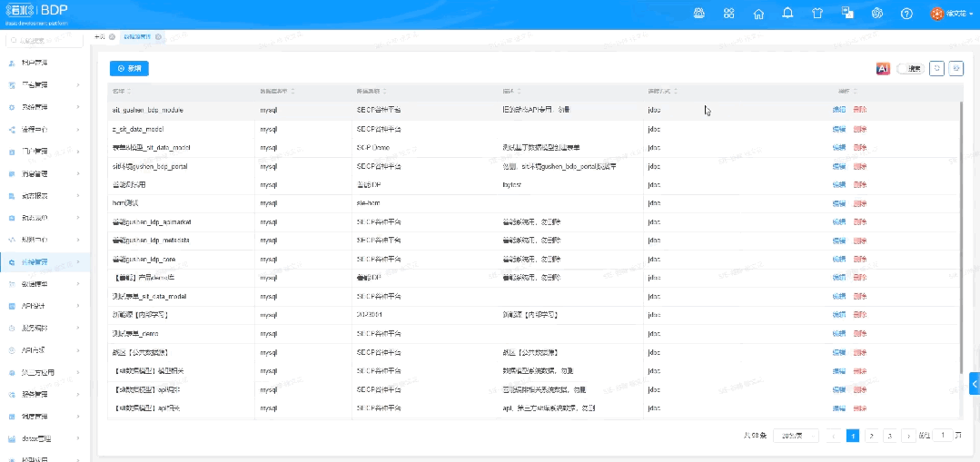The height and width of the screenshot is (462, 980).
Task: Select the 测试表单_sit_data_model name cell
Action: [x=149, y=297]
